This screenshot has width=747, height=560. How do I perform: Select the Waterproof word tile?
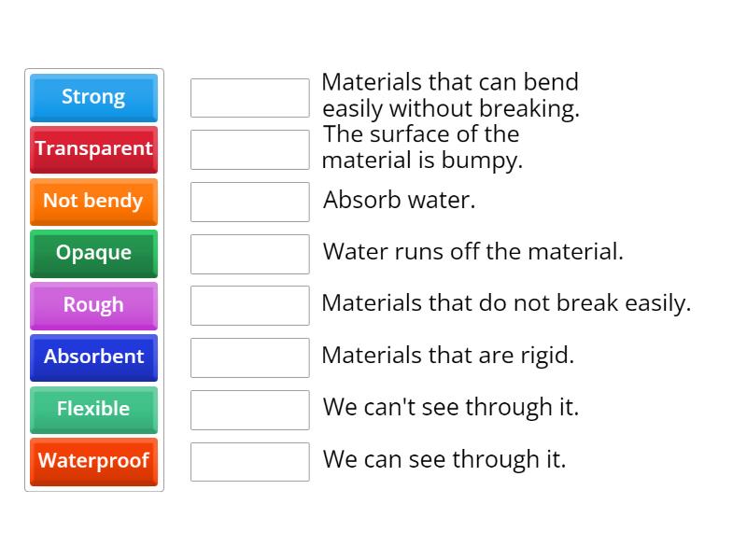(x=93, y=461)
